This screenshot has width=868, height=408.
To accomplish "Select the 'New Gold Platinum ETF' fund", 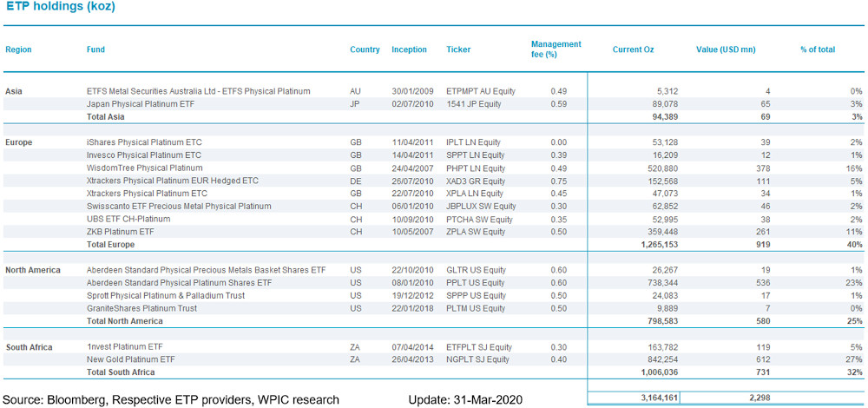I will pos(129,360).
